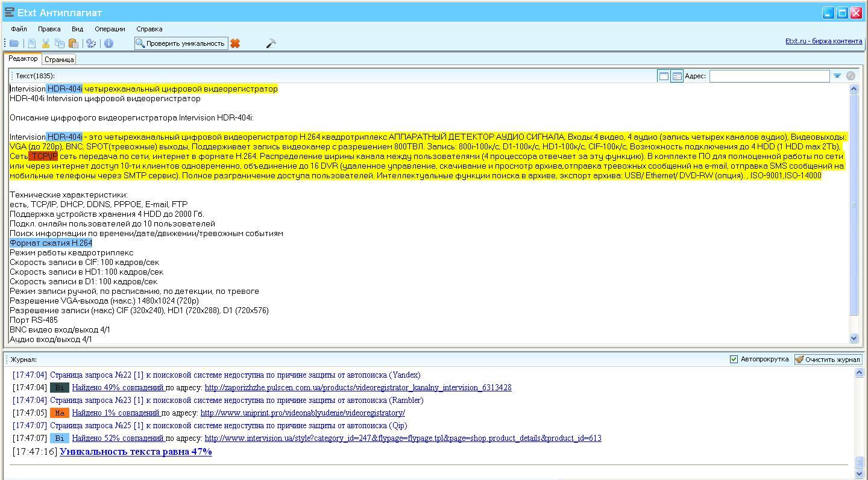Click the BNC видео вход/выход 4/1 line
This screenshot has width=868, height=480.
point(60,330)
